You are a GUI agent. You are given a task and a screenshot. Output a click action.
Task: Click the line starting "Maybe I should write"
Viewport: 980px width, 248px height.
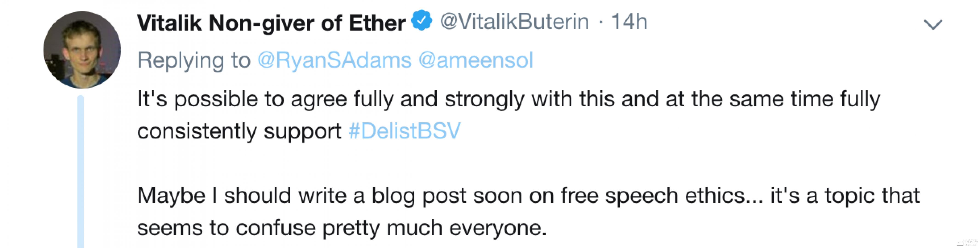528,195
